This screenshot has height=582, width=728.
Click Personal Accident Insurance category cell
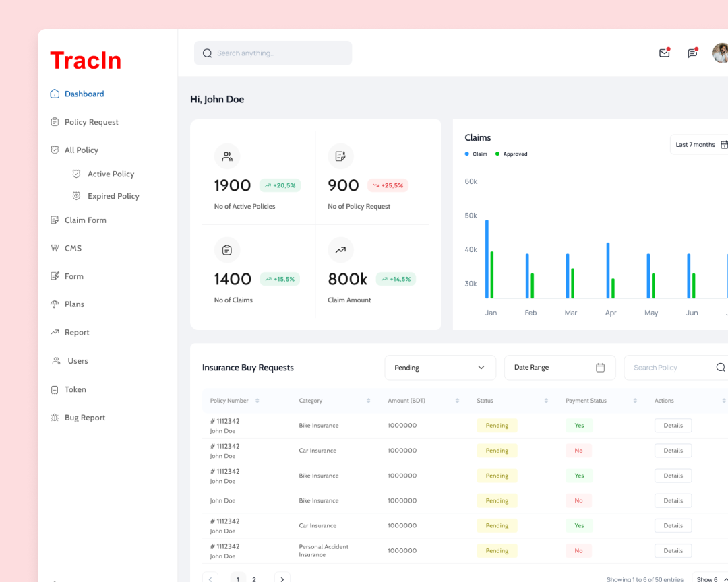[x=324, y=551]
